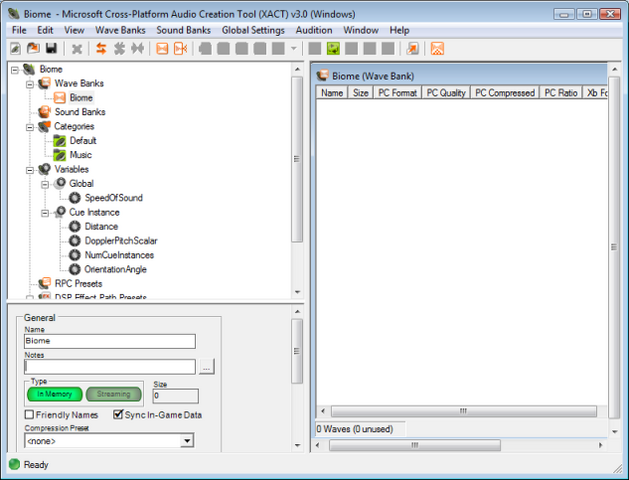Click the orange arrow window toolbar icon
This screenshot has height=480, width=629.
point(412,49)
